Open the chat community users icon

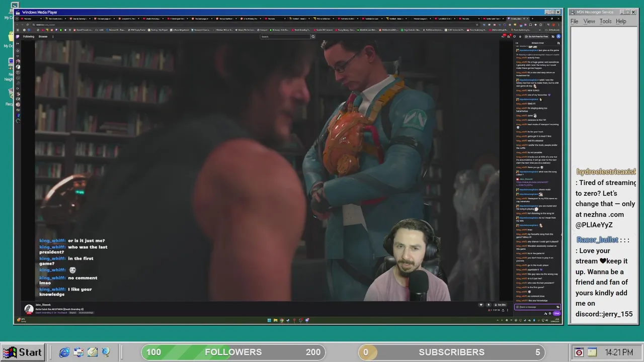pyautogui.click(x=558, y=43)
